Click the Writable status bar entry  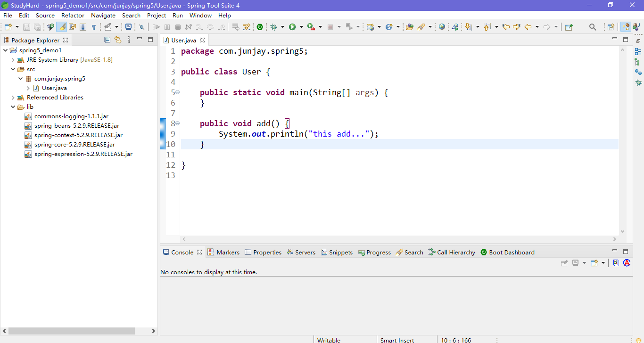(329, 340)
